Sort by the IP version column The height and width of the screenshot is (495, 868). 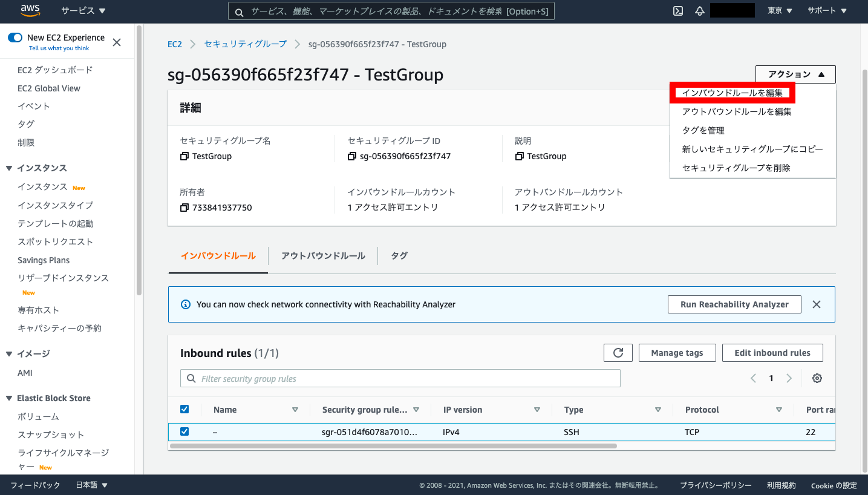[537, 410]
